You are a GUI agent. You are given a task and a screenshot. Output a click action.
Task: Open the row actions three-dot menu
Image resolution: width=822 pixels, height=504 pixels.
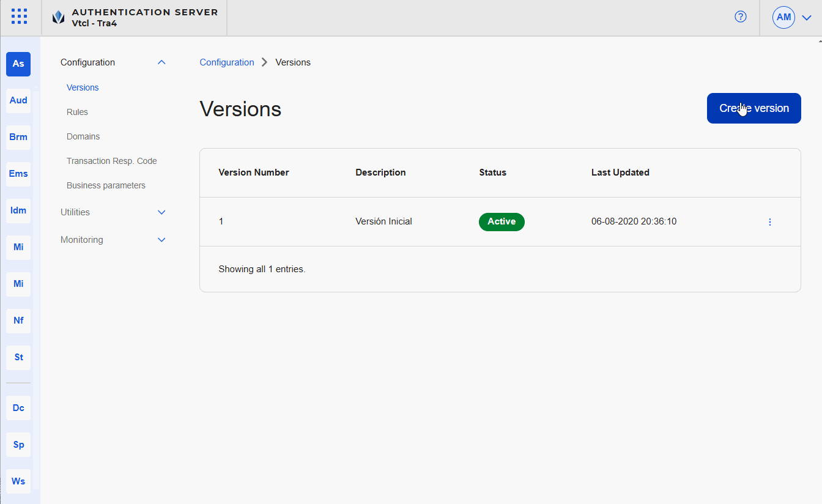pyautogui.click(x=769, y=222)
